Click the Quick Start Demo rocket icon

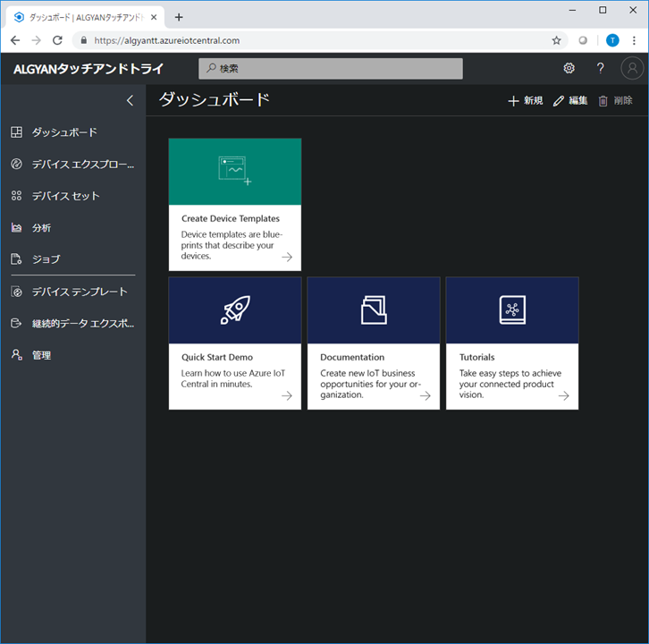coord(235,309)
